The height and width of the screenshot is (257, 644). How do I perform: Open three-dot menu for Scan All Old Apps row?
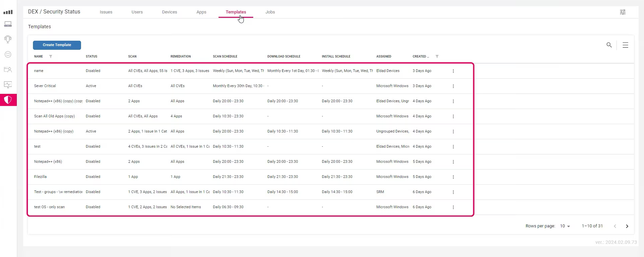point(453,116)
